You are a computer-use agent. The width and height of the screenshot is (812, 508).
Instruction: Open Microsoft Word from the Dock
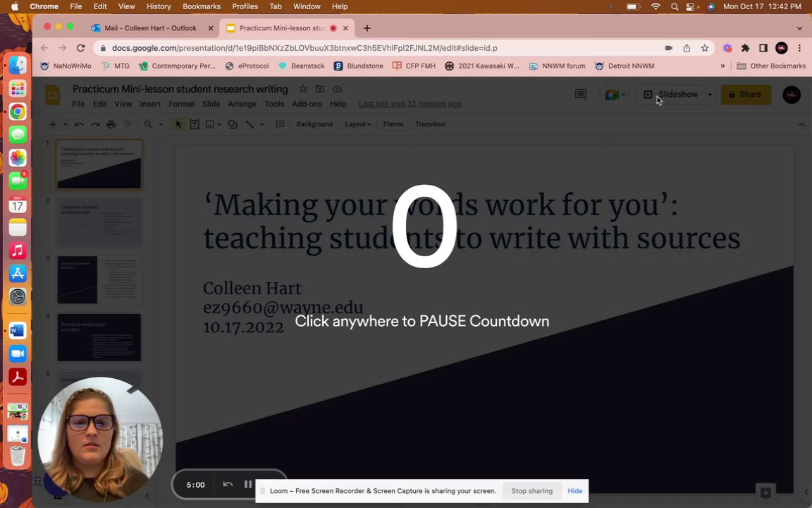(x=18, y=331)
